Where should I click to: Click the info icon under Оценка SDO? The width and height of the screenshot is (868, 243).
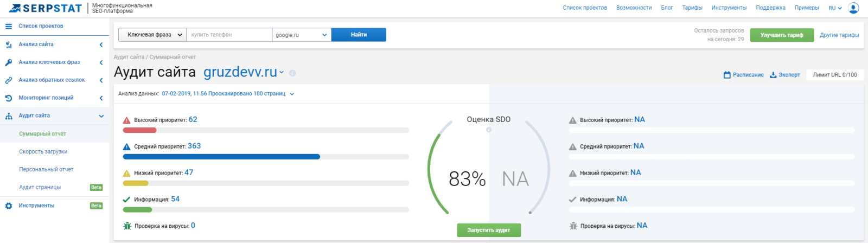pos(489,130)
